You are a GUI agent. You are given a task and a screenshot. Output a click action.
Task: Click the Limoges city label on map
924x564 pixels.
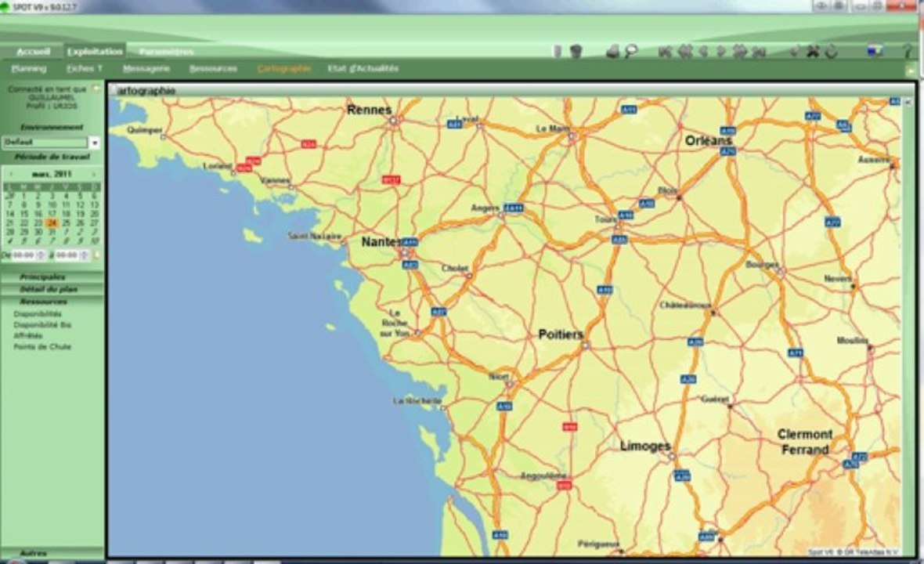(645, 446)
